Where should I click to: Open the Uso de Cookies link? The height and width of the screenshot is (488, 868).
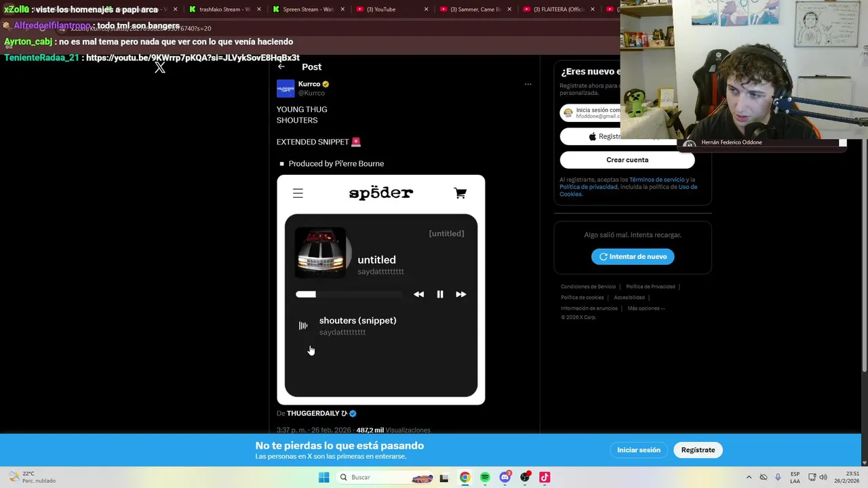click(x=628, y=190)
